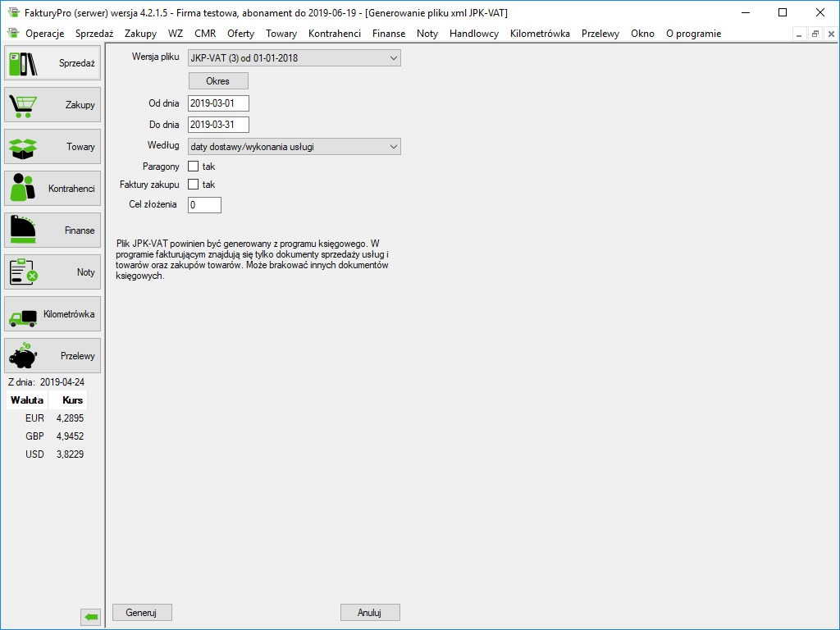The image size is (840, 630).
Task: Open the Kontrahenci menu in menu bar
Action: [x=335, y=34]
